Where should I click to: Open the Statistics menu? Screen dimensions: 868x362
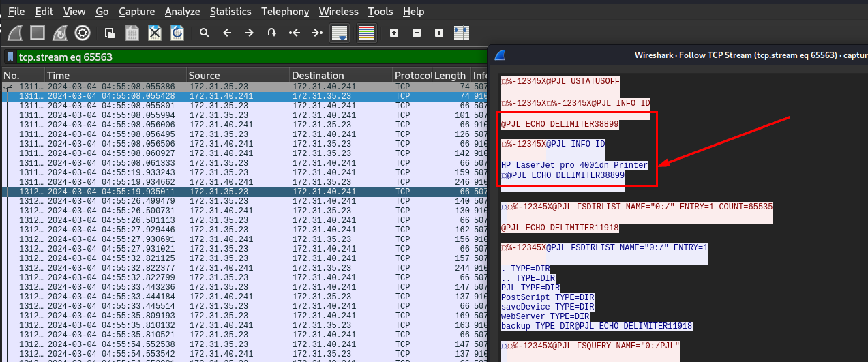coord(230,12)
